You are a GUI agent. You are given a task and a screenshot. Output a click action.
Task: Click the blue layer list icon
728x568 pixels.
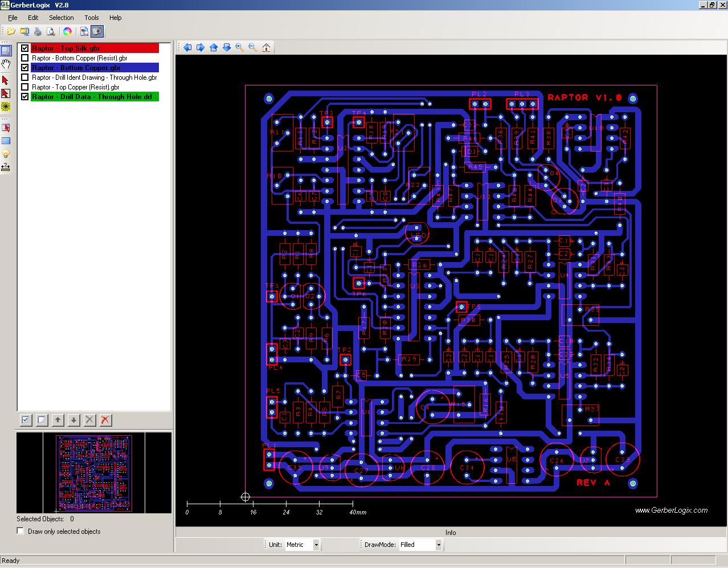(x=6, y=141)
